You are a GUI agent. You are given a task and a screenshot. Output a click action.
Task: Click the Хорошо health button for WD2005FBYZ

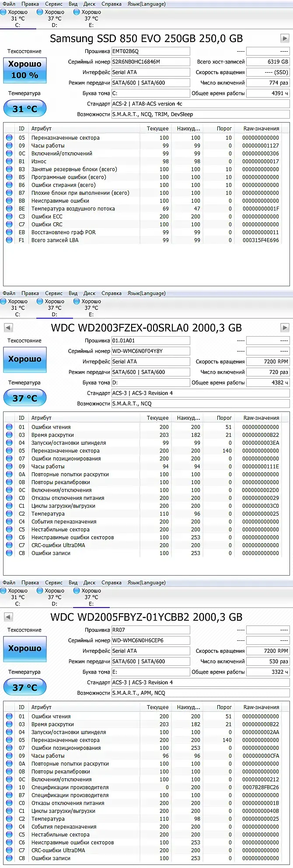point(25,648)
